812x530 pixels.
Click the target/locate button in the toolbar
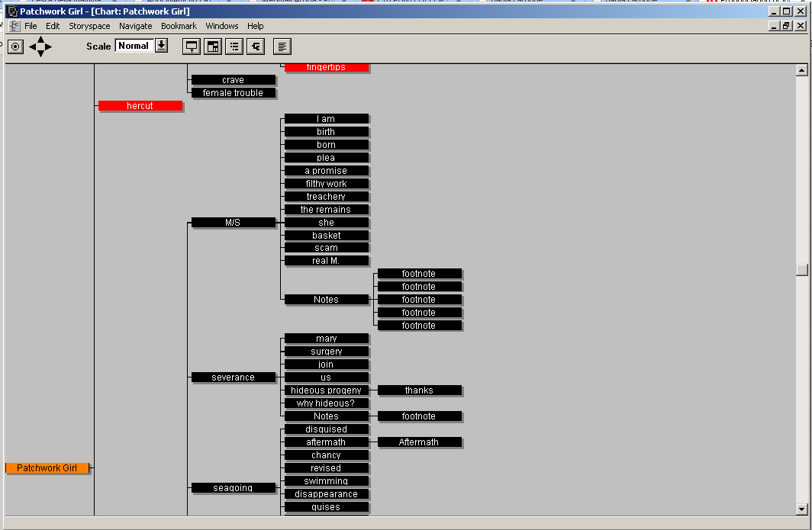click(x=15, y=47)
